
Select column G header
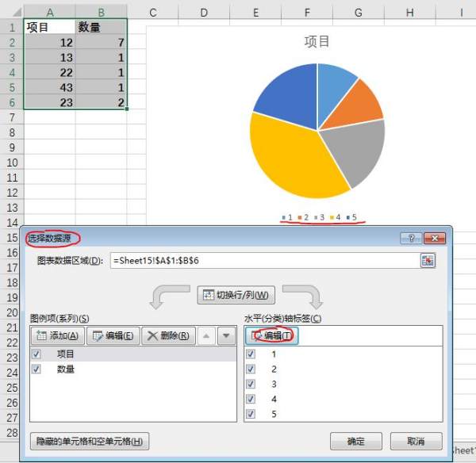point(359,12)
